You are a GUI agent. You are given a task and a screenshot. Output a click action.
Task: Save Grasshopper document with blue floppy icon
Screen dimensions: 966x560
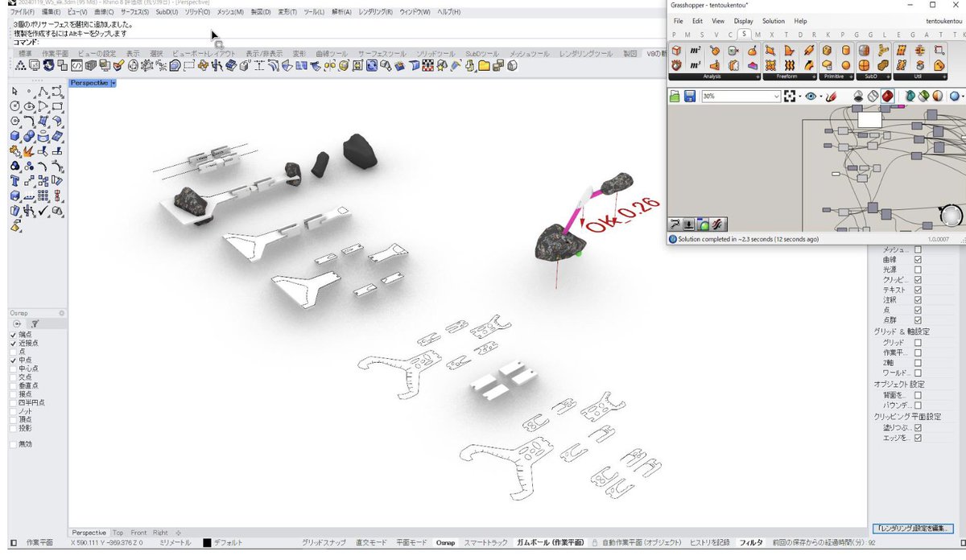[690, 97]
